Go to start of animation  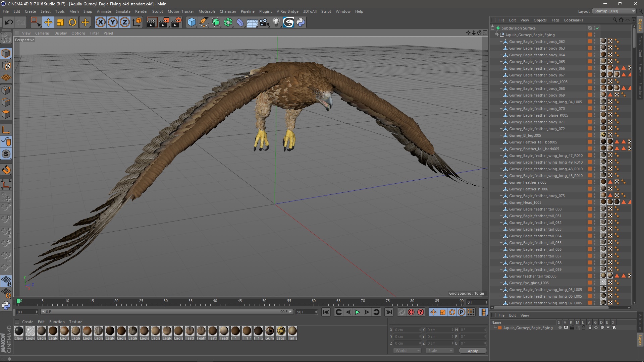coord(326,312)
